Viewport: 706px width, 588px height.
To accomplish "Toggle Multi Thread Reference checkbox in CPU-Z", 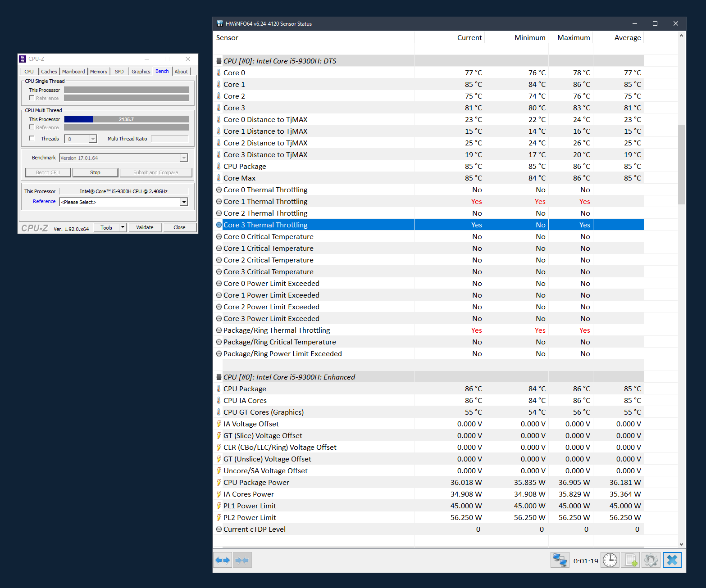I will click(32, 127).
